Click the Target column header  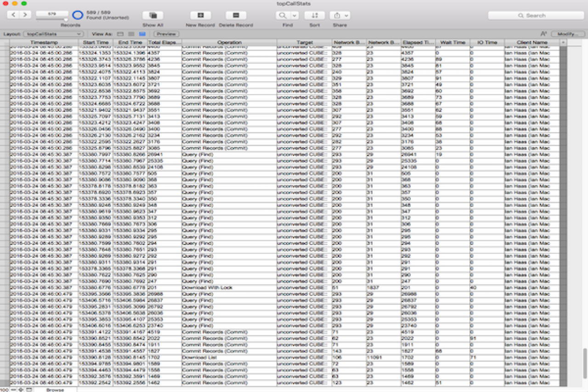coord(304,42)
